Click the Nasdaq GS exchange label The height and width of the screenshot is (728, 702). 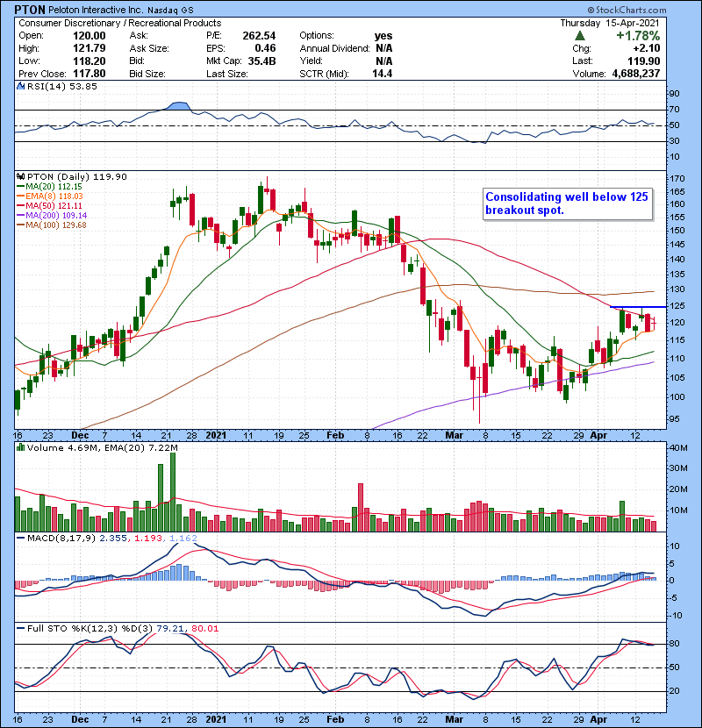pos(170,10)
